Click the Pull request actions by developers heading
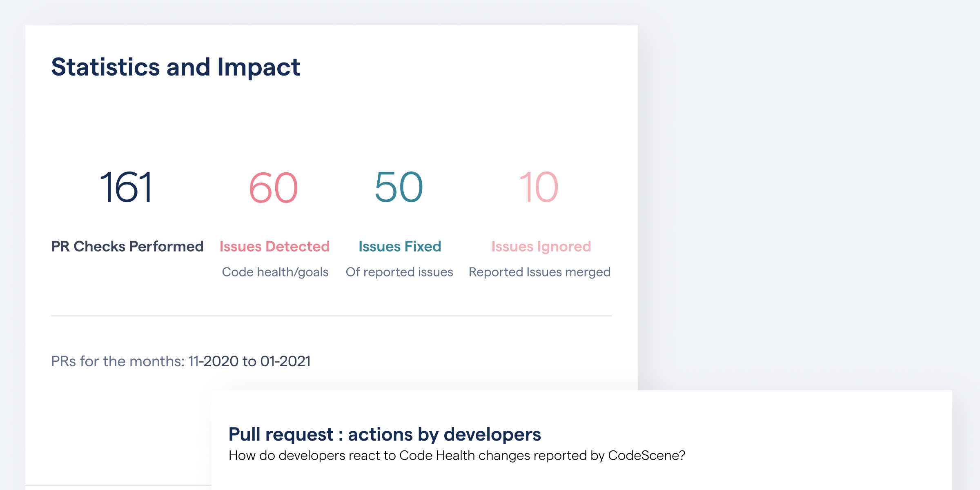The image size is (980, 490). (x=385, y=434)
